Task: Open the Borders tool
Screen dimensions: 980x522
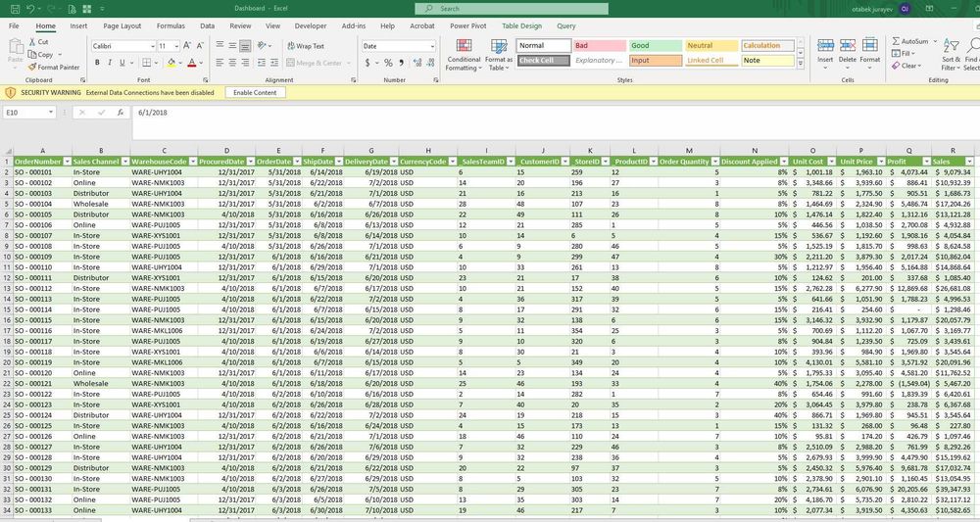Action: tap(146, 63)
